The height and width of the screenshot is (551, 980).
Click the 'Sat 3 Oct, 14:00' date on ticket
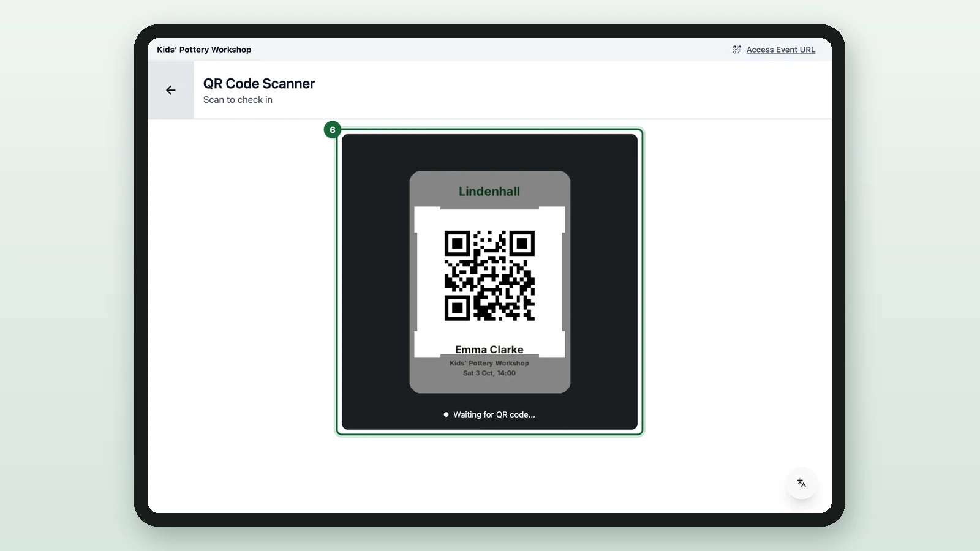click(489, 373)
